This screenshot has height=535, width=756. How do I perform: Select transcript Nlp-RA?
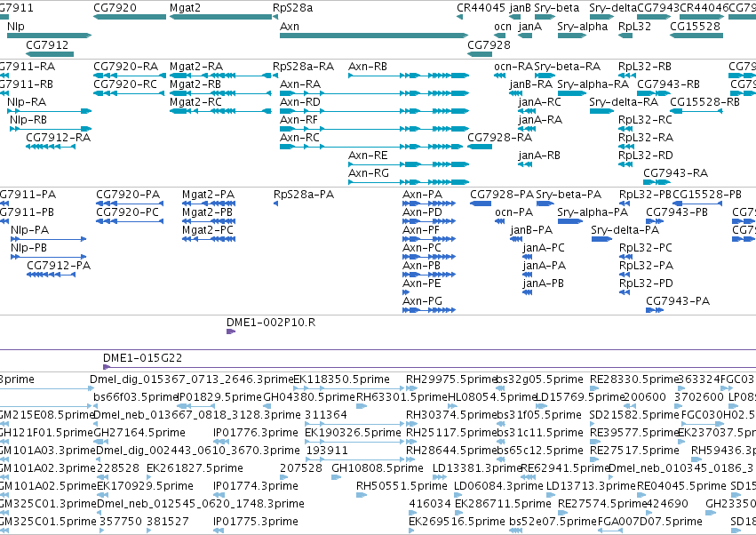(x=27, y=102)
